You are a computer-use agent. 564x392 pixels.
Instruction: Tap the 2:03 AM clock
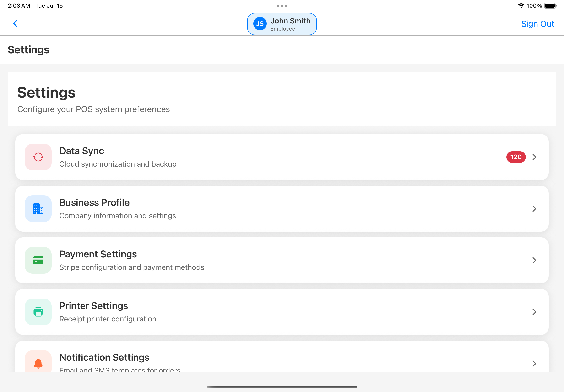(19, 6)
